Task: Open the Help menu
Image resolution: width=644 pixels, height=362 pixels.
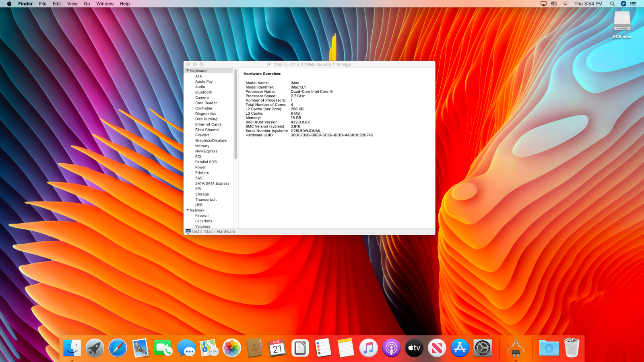Action: click(x=125, y=4)
